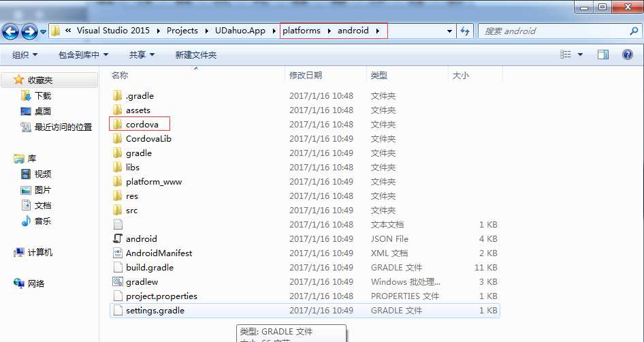The width and height of the screenshot is (644, 342).
Task: Select 音乐 library in the navigation pane
Action: pyautogui.click(x=43, y=221)
